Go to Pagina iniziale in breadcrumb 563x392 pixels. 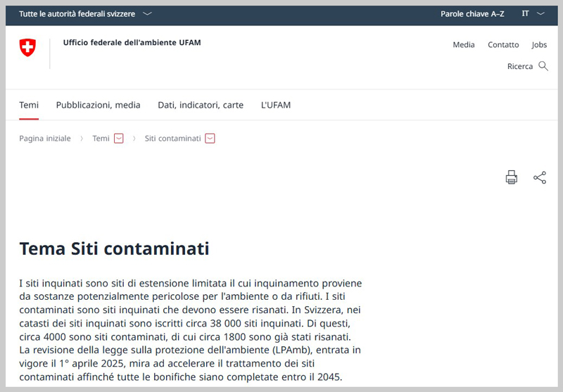click(45, 139)
